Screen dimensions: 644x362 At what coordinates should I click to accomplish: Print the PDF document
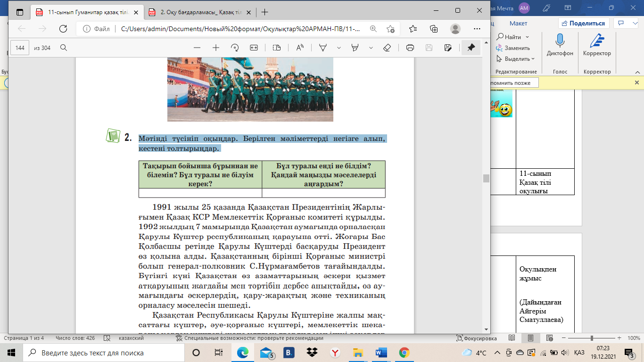pyautogui.click(x=410, y=48)
